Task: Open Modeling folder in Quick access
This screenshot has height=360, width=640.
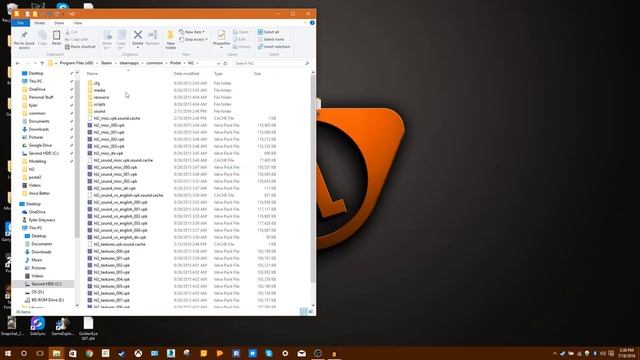Action: [x=37, y=161]
